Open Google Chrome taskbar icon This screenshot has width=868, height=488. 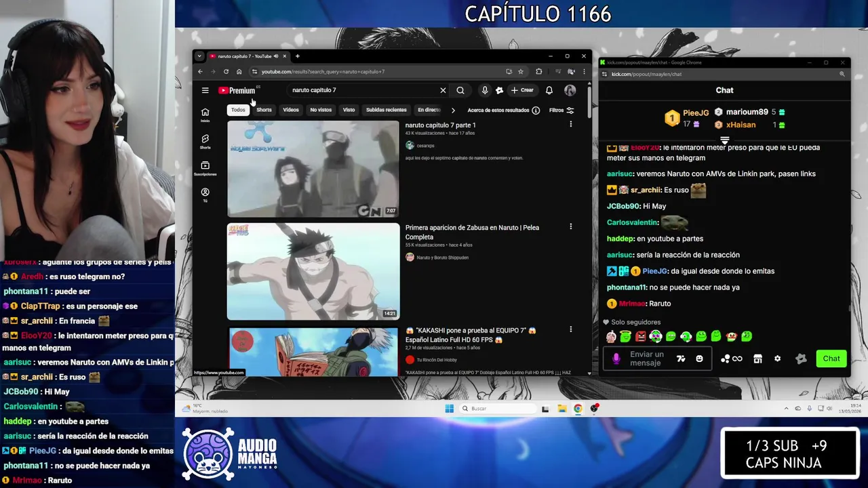point(578,408)
